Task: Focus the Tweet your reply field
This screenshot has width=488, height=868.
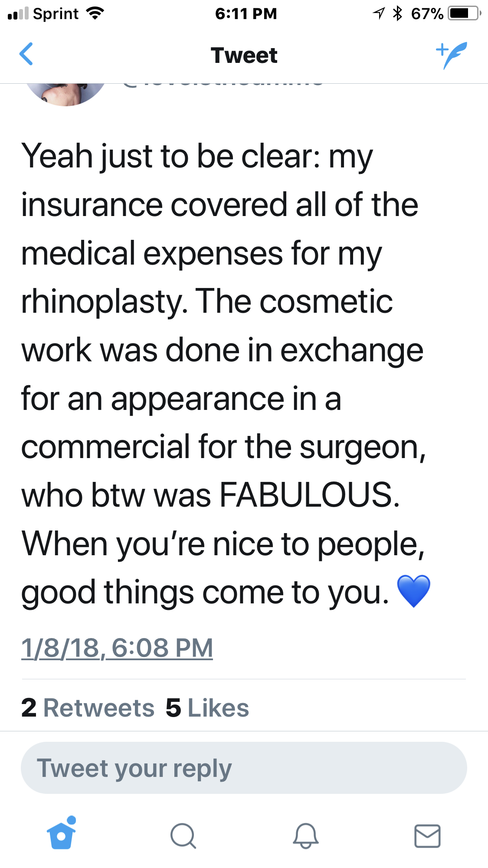Action: click(x=244, y=768)
